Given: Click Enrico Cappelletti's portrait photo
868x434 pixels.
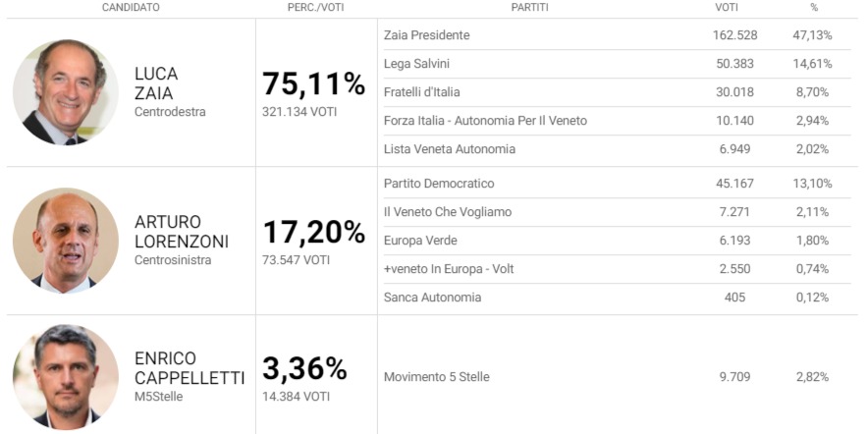Looking at the screenshot, I should pyautogui.click(x=66, y=377).
